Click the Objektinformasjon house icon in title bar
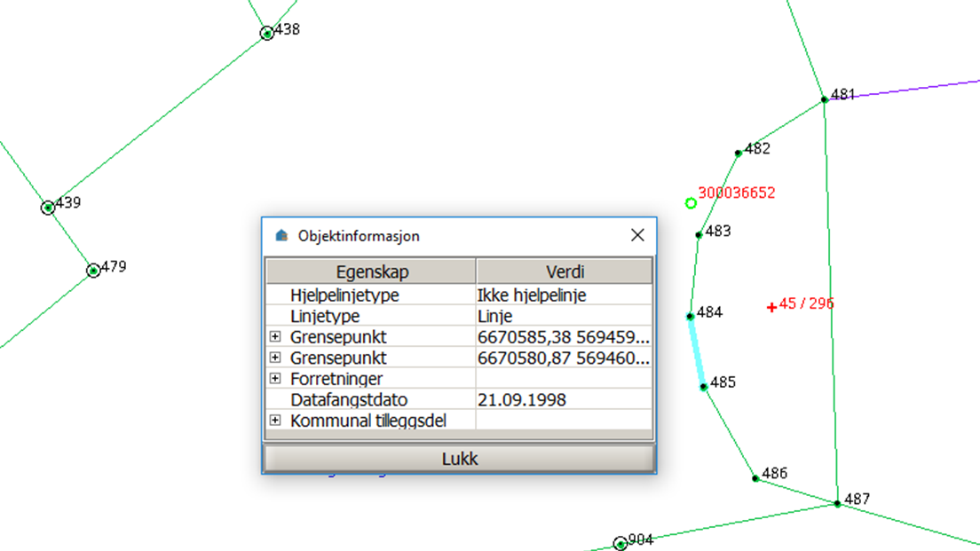 click(282, 236)
